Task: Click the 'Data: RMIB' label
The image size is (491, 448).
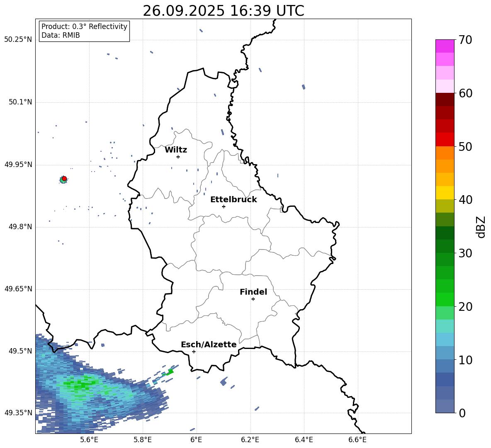Action: click(x=61, y=35)
